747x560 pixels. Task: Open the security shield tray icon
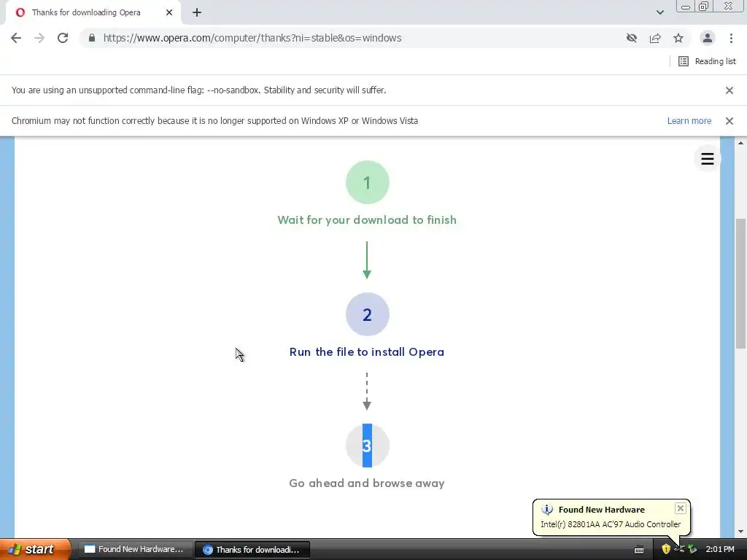tap(666, 549)
